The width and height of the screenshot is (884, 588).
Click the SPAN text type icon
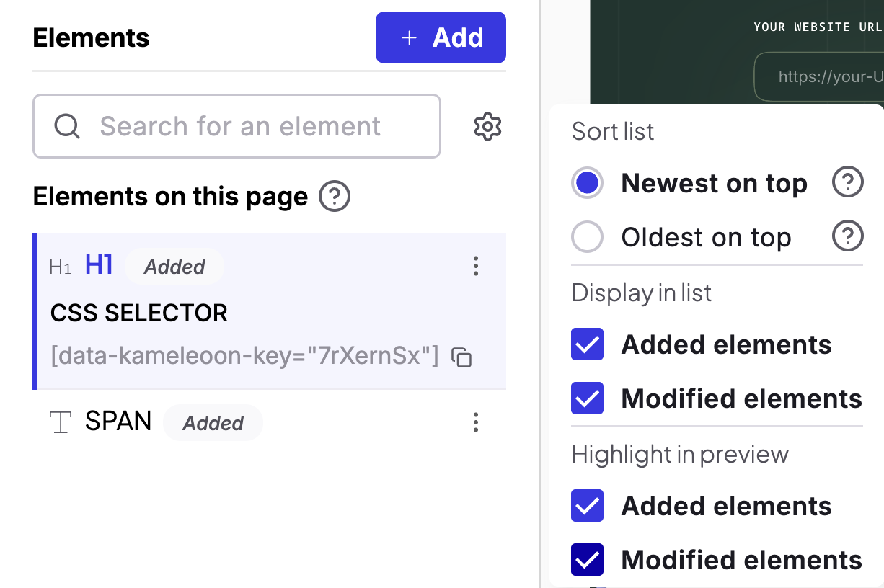pyautogui.click(x=61, y=422)
